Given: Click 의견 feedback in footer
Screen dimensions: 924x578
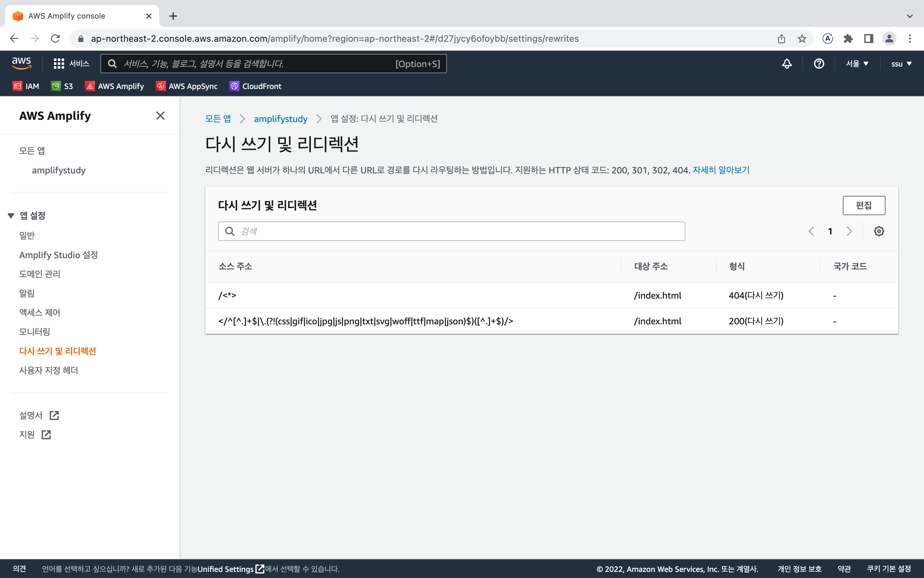Looking at the screenshot, I should (x=20, y=568).
